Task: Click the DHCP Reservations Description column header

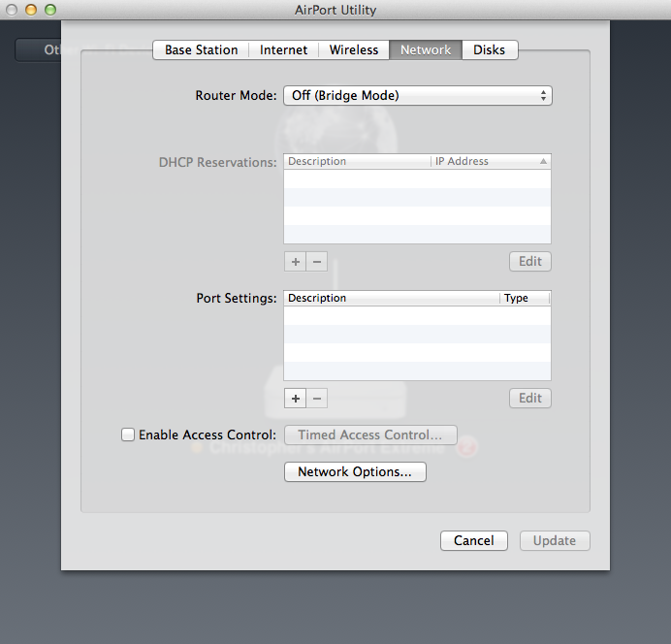Action: click(x=358, y=161)
